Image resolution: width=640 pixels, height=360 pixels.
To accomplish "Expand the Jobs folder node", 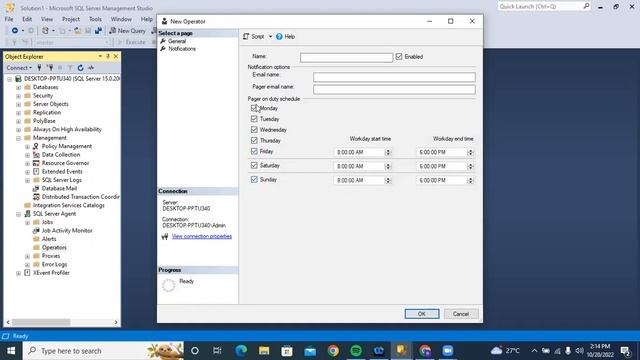I will tap(27, 222).
